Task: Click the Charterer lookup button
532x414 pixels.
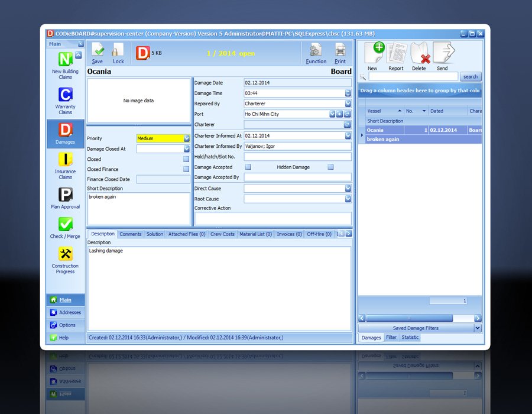Action: click(x=347, y=125)
